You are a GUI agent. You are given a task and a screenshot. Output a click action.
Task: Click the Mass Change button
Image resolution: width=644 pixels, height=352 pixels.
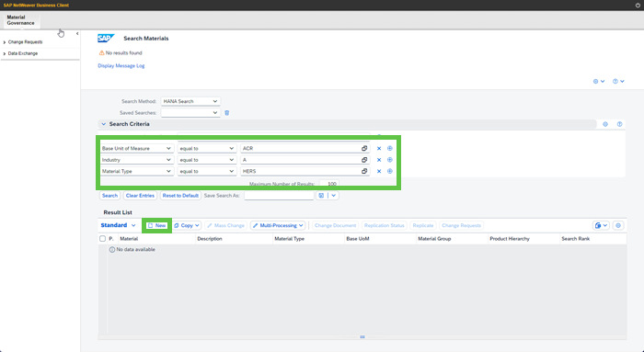(x=225, y=225)
